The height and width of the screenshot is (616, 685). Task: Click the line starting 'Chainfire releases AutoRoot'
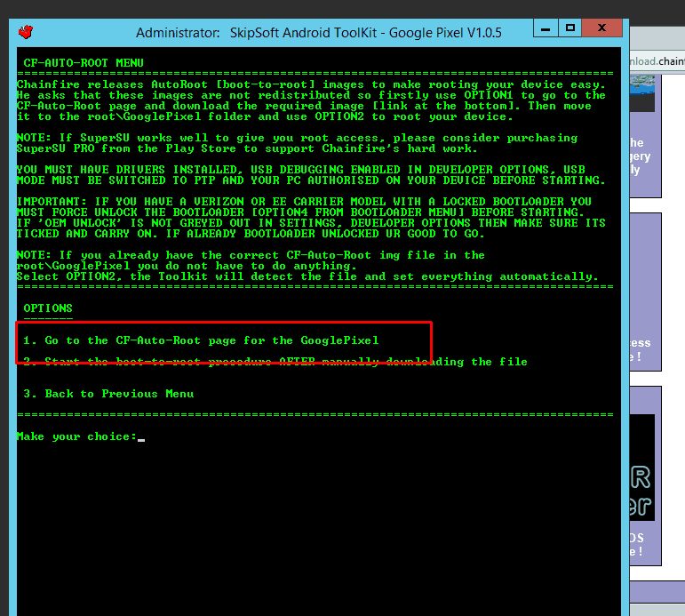click(x=311, y=84)
